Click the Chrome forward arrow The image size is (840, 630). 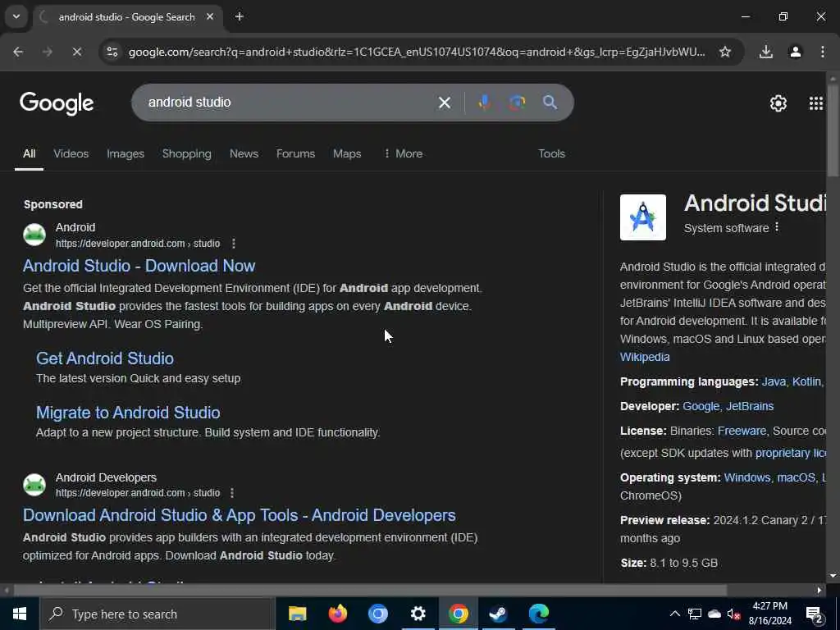tap(47, 52)
